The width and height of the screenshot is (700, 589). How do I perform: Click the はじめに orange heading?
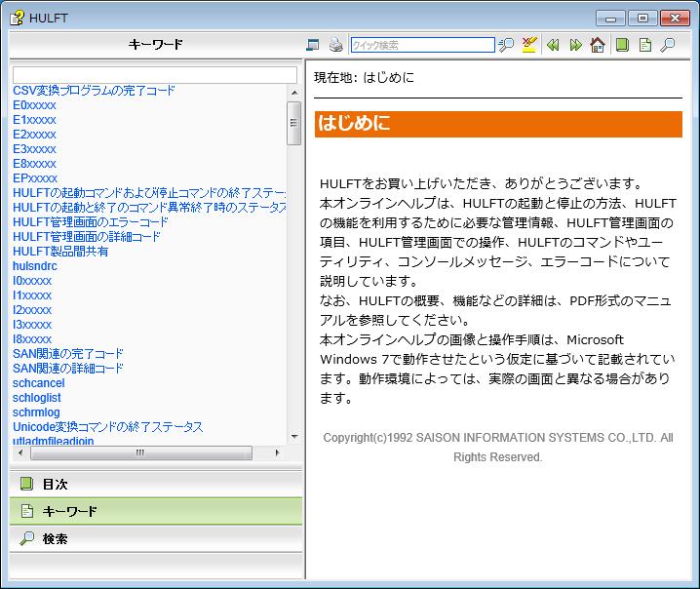tap(498, 124)
